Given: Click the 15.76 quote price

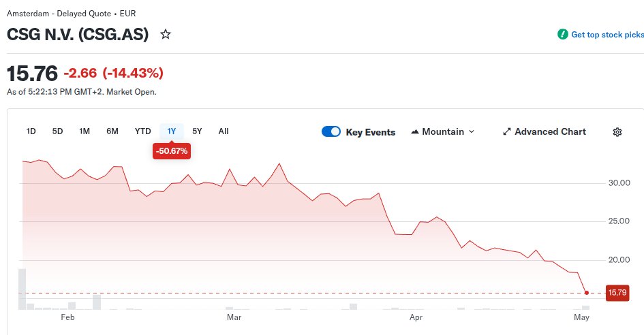Looking at the screenshot, I should [33, 74].
